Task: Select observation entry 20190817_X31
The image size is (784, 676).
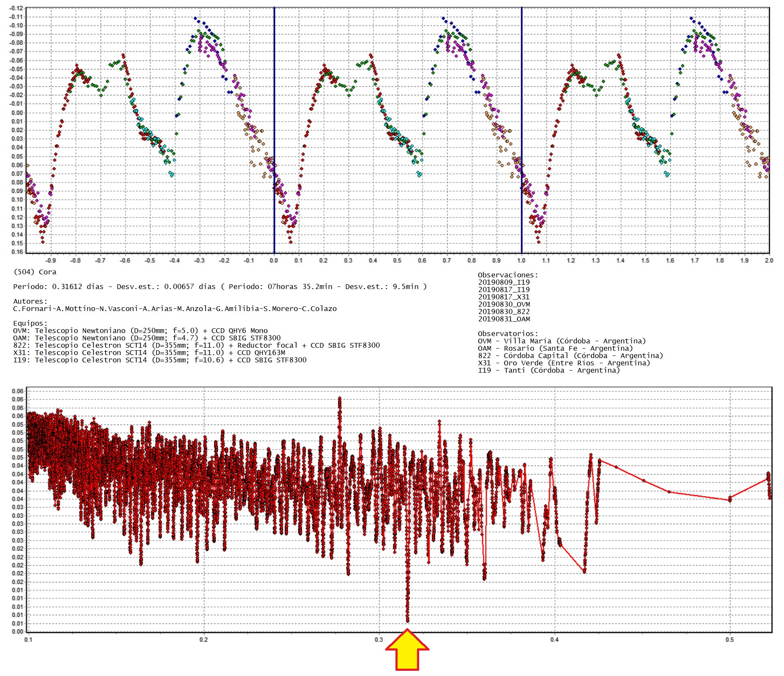Action: point(504,297)
